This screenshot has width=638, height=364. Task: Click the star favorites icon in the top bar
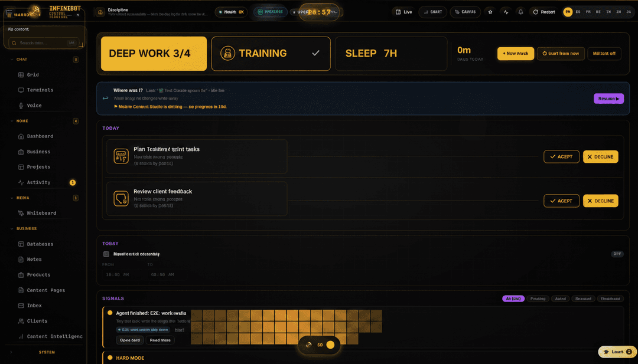click(490, 12)
